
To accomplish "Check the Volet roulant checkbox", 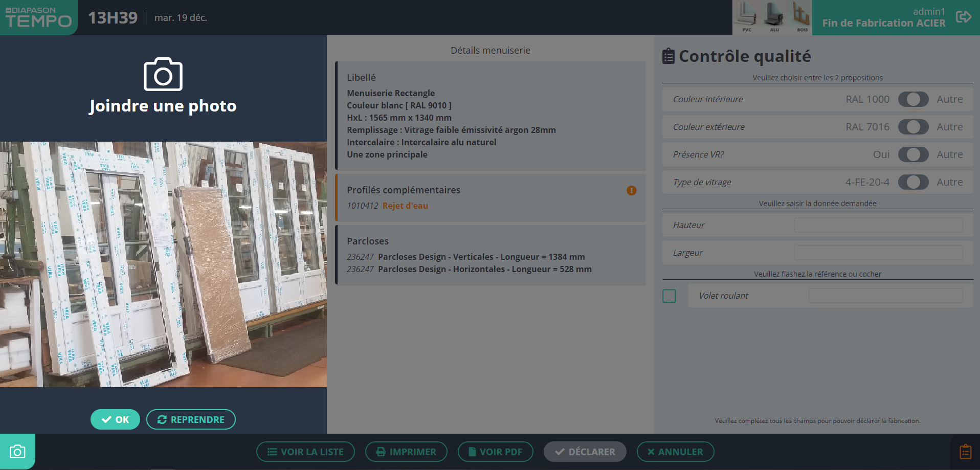I will 669,296.
